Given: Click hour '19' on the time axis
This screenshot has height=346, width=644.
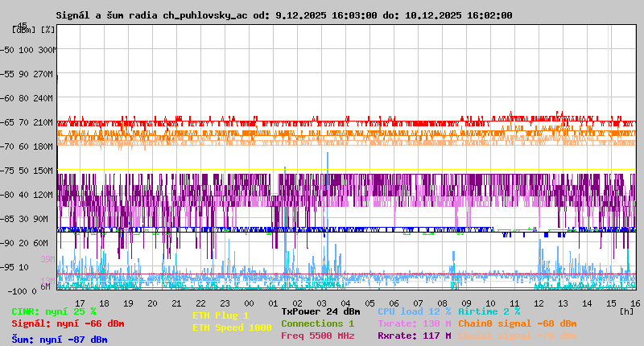Looking at the screenshot, I should [128, 303].
